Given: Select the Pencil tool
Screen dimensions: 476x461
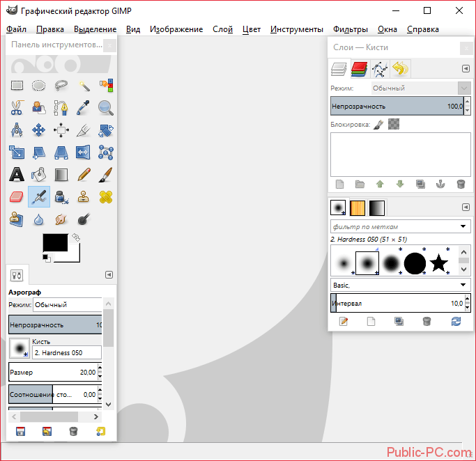Looking at the screenshot, I should pyautogui.click(x=84, y=175).
